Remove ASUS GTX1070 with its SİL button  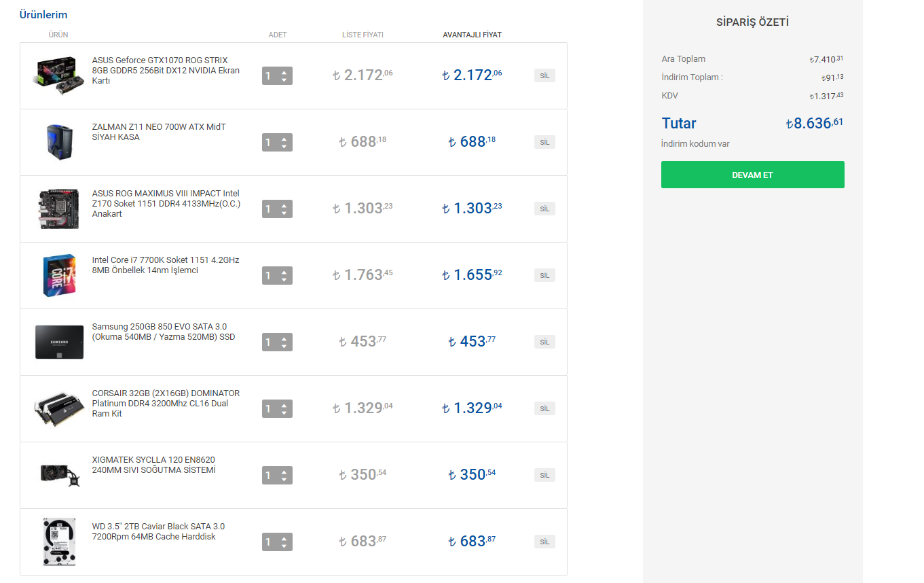click(x=544, y=75)
